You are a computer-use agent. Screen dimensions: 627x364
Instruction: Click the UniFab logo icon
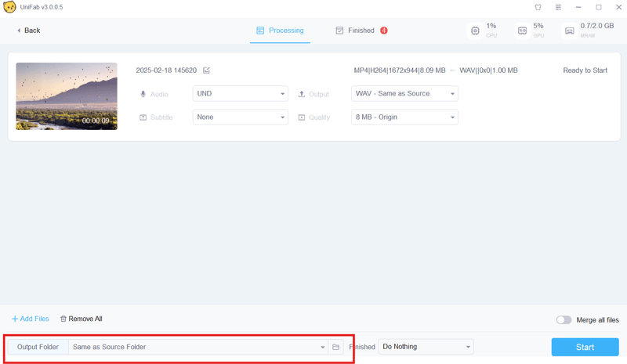click(9, 7)
